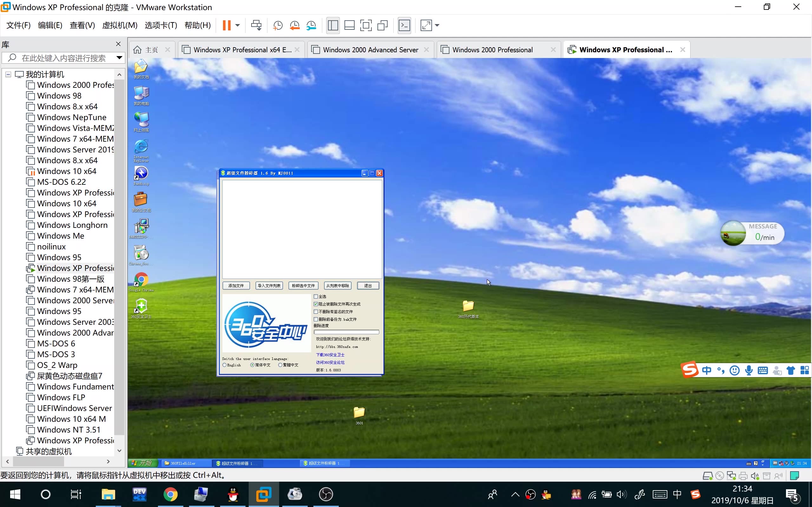Check the 全选 checkbox
The width and height of the screenshot is (812, 507).
pyautogui.click(x=316, y=296)
